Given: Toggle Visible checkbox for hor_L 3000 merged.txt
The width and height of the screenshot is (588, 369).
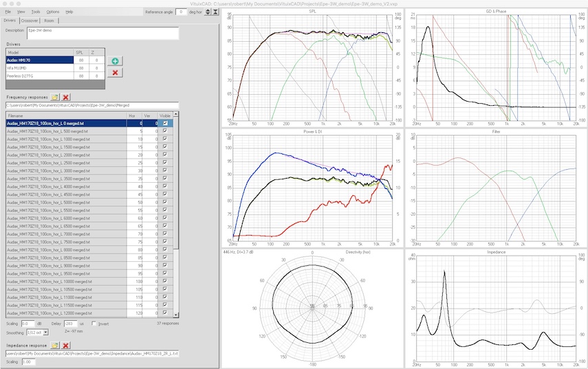Looking at the screenshot, I should [165, 170].
